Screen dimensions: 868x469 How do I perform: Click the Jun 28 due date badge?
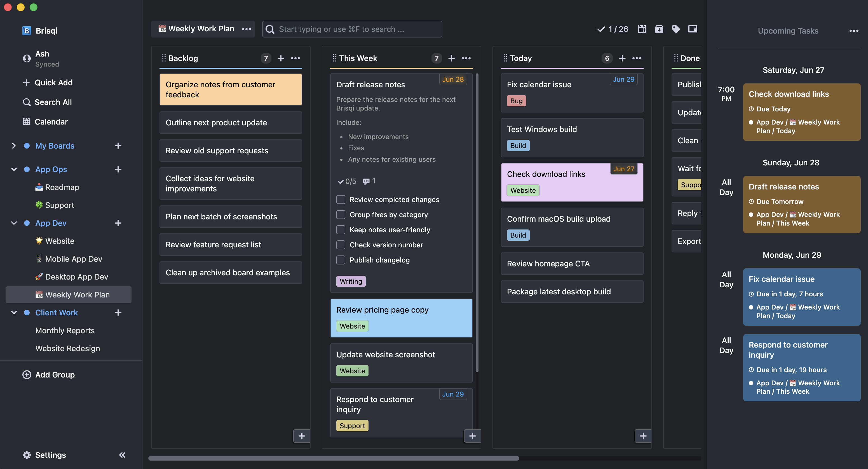453,79
